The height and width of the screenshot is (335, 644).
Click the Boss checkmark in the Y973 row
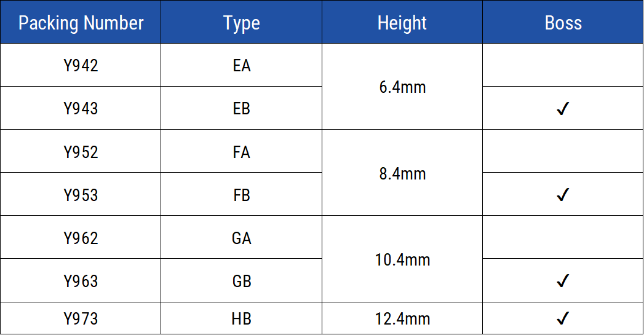pyautogui.click(x=562, y=318)
